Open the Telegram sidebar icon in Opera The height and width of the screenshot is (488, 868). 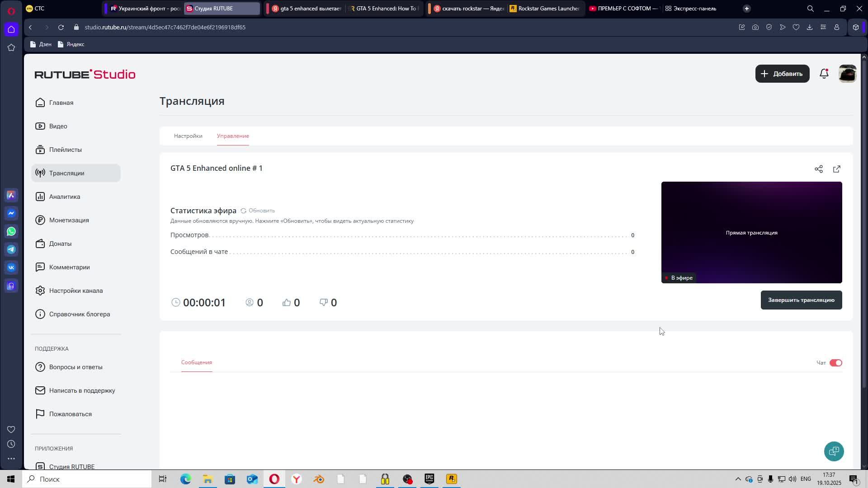tap(11, 249)
